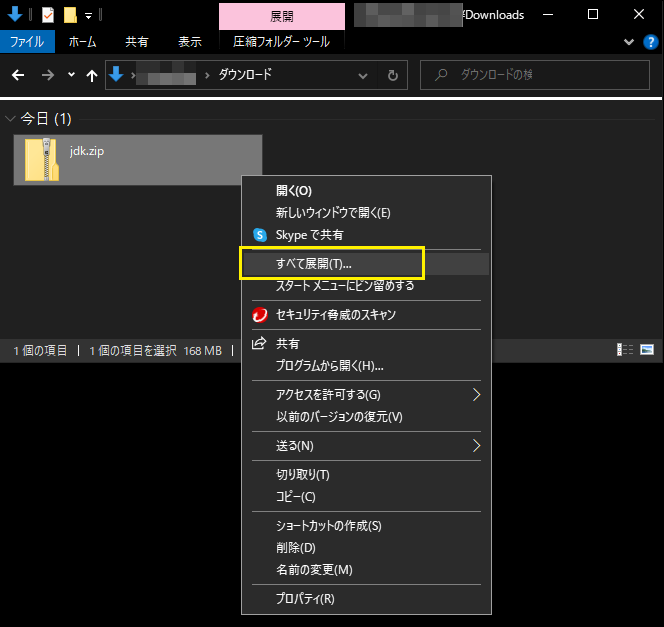Screen dimensions: 664x627
Task: Refresh the Downloads folder view
Action: (x=392, y=75)
